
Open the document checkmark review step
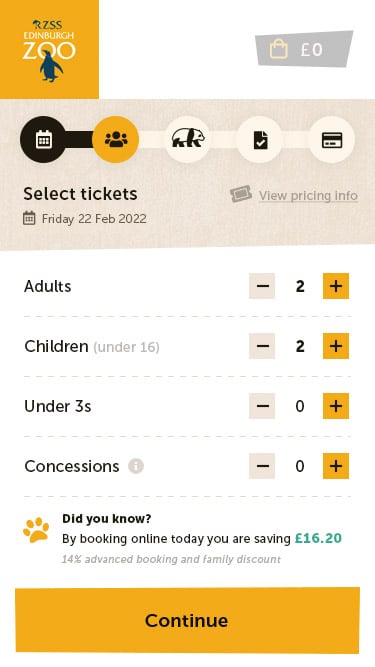[x=260, y=139]
